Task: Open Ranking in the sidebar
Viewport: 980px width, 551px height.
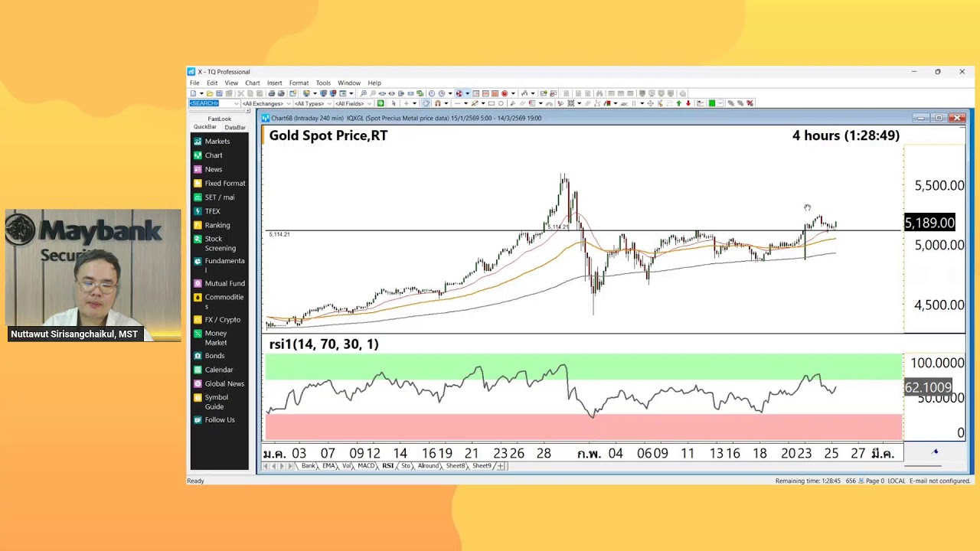Action: pyautogui.click(x=212, y=225)
